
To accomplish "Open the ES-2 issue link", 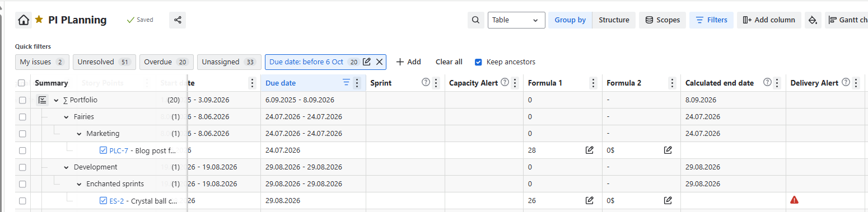I will click(x=116, y=200).
